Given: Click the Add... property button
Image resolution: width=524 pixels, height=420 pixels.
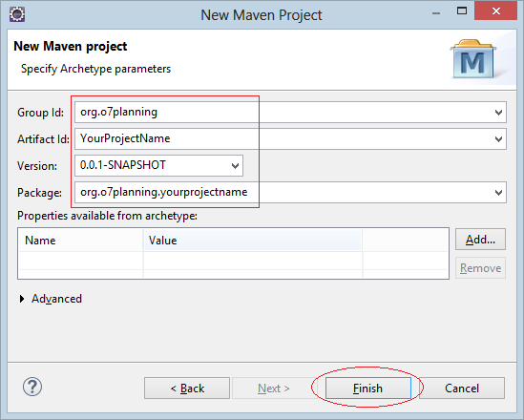Looking at the screenshot, I should (x=480, y=240).
